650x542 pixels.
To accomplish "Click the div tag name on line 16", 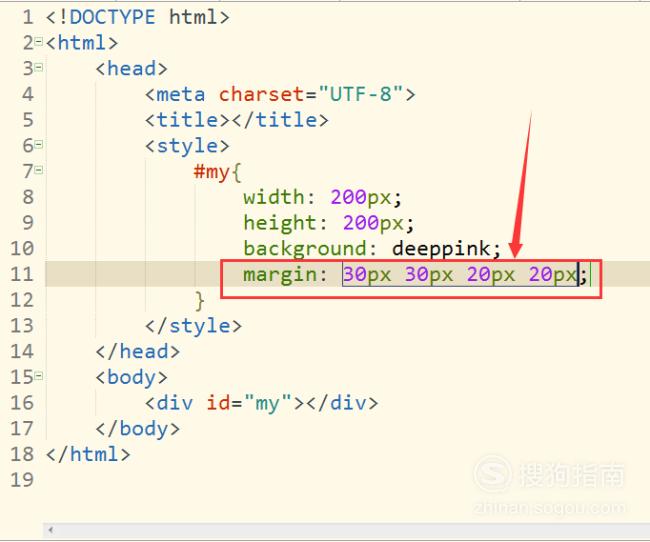I will coord(175,403).
